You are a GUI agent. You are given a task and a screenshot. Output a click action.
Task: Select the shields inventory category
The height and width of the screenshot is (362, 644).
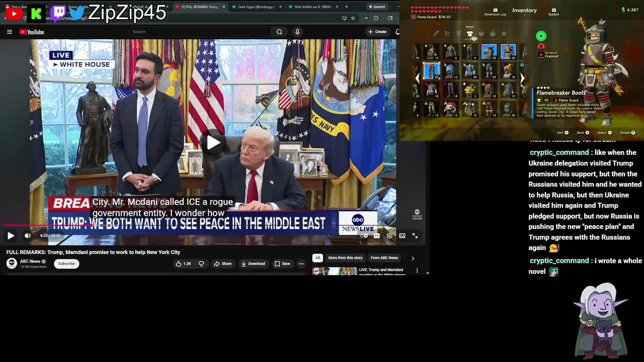coord(458,34)
